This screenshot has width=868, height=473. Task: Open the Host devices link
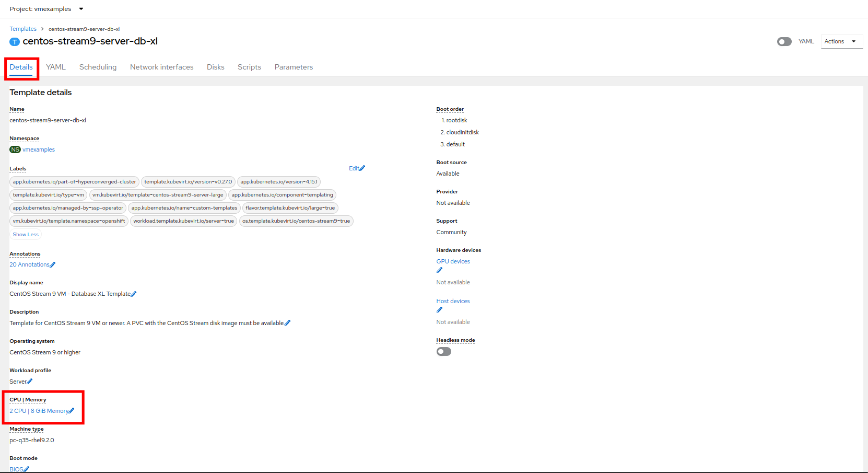[453, 301]
